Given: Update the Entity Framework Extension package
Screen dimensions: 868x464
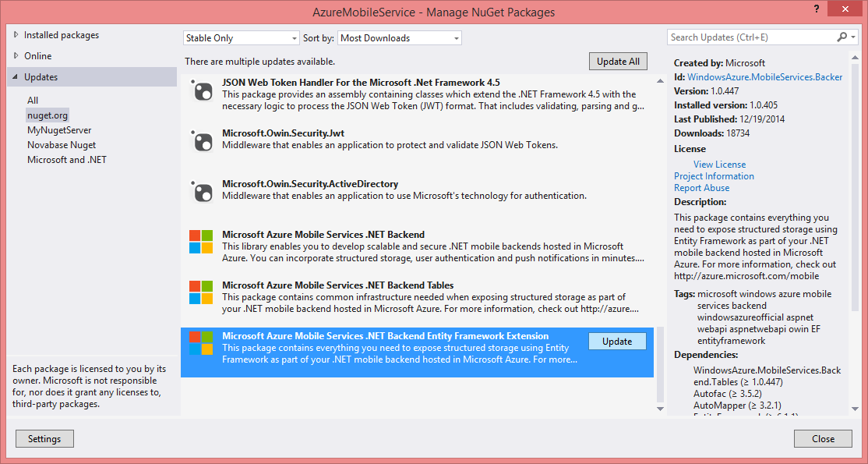Looking at the screenshot, I should [x=617, y=342].
